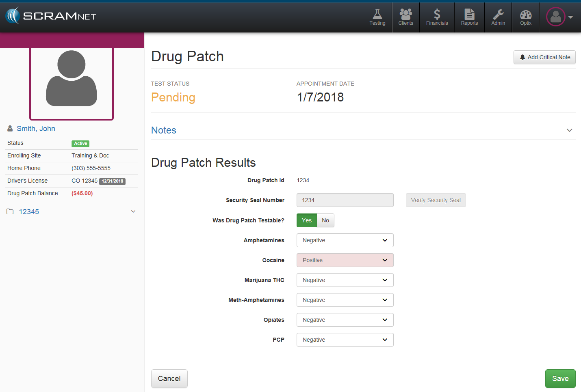581x392 pixels.
Task: Select Yes for Drug Patch Testable
Action: point(307,220)
